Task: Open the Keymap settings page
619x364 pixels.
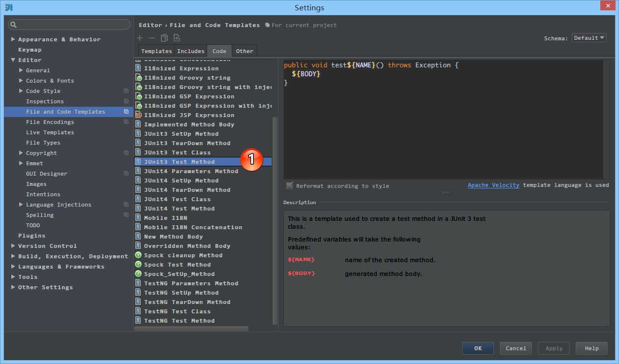Action: (x=30, y=50)
